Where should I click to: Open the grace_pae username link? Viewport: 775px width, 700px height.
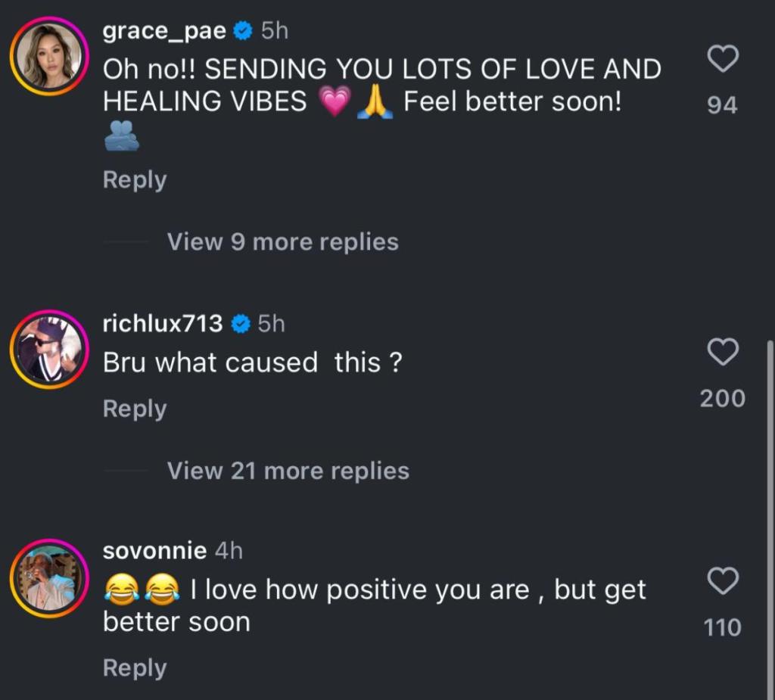click(166, 31)
